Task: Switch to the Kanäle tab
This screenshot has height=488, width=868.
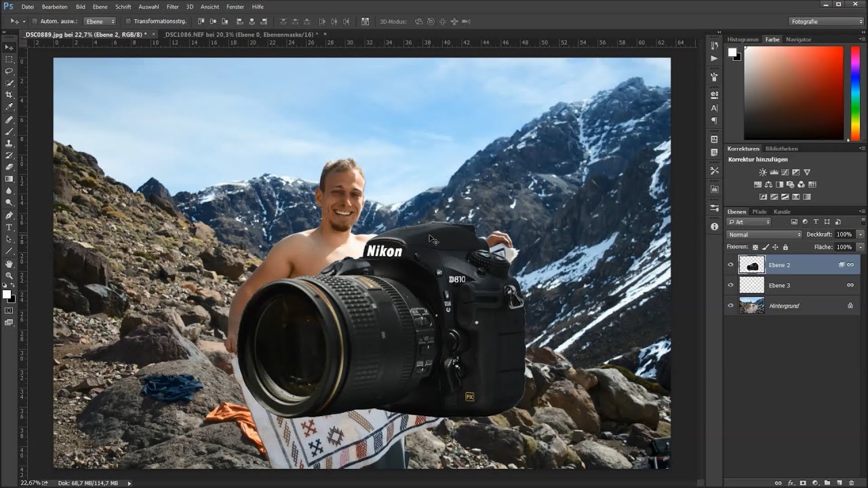Action: (782, 211)
